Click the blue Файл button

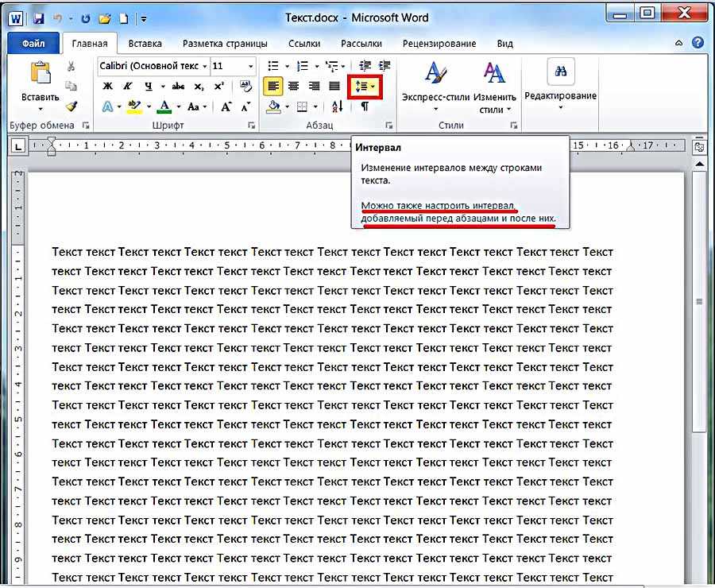[x=33, y=44]
